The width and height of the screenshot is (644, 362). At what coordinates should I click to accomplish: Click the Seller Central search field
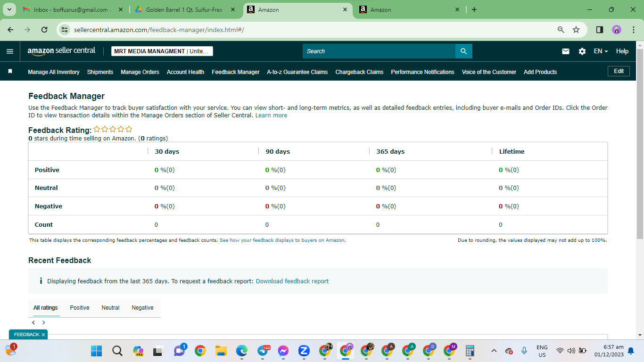(x=379, y=51)
